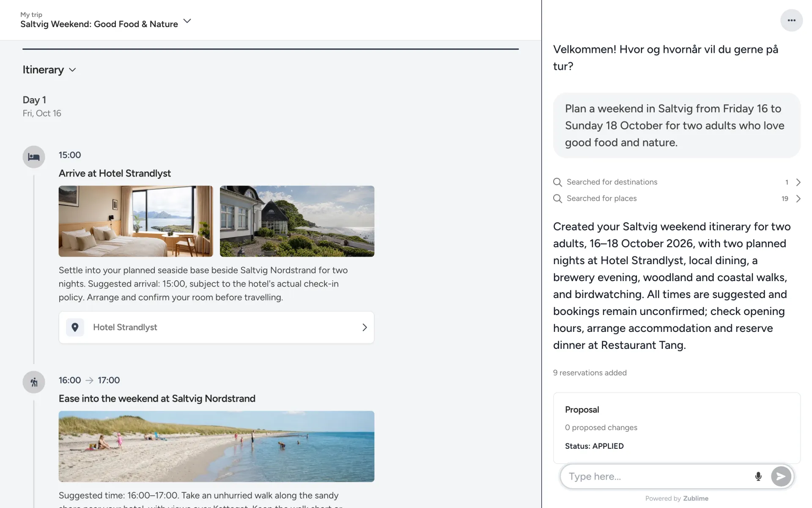Click the Proposal card title
The height and width of the screenshot is (508, 812).
tap(582, 409)
